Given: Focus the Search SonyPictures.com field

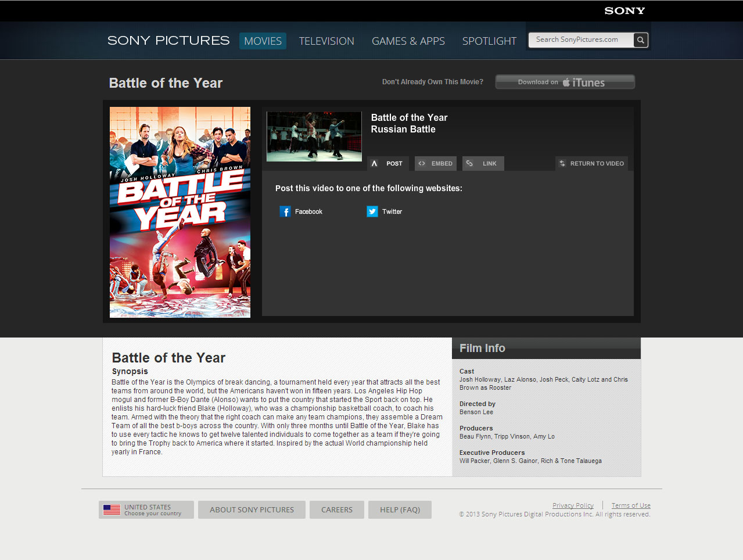Looking at the screenshot, I should [x=581, y=40].
